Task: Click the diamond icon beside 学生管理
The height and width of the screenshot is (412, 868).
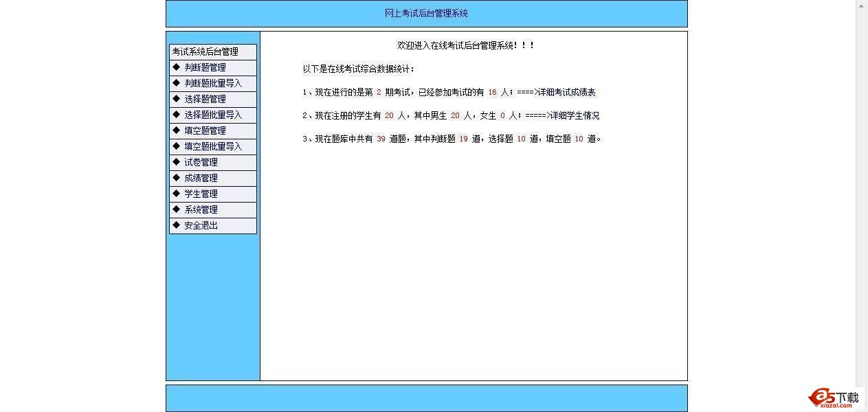Action: [177, 193]
